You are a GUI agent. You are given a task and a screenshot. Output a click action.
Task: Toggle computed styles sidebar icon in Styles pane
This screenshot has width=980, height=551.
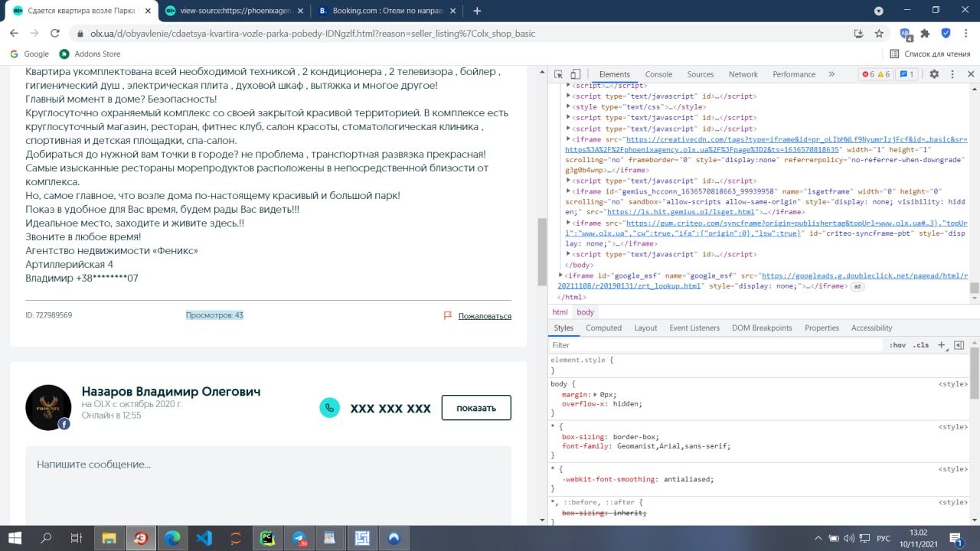959,345
